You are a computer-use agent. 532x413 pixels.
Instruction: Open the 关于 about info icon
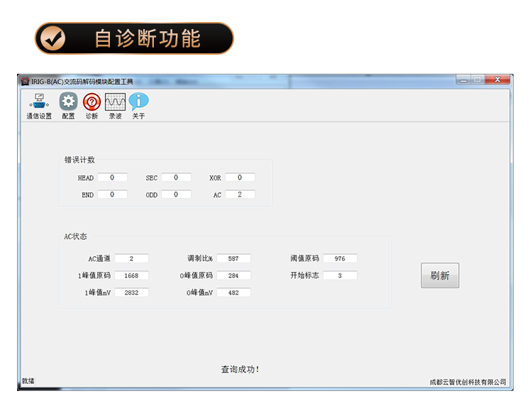[138, 106]
